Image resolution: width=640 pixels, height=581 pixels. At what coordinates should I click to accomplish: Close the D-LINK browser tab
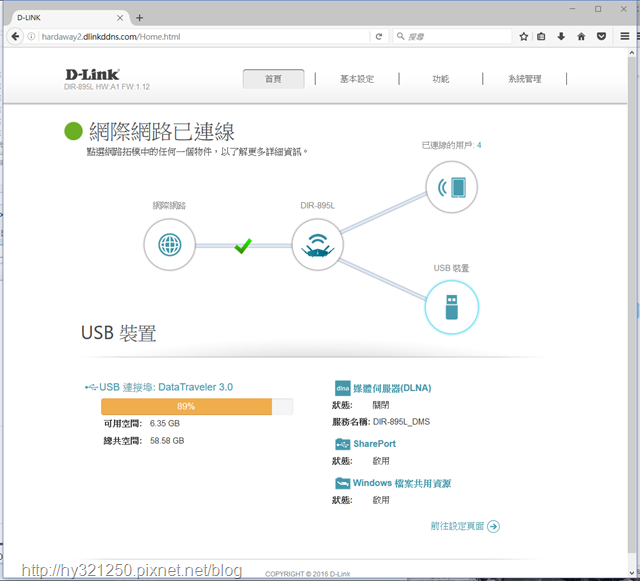120,18
